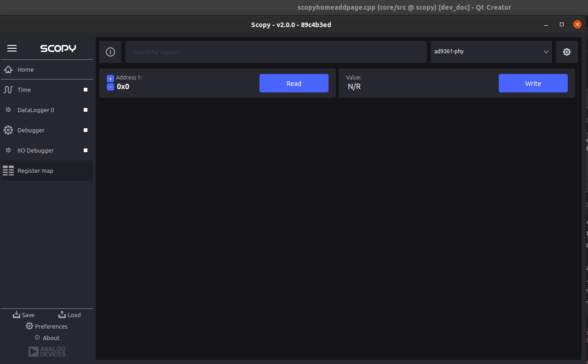Open register map info with the info icon
Screen dimensions: 588x364
[x=110, y=52]
